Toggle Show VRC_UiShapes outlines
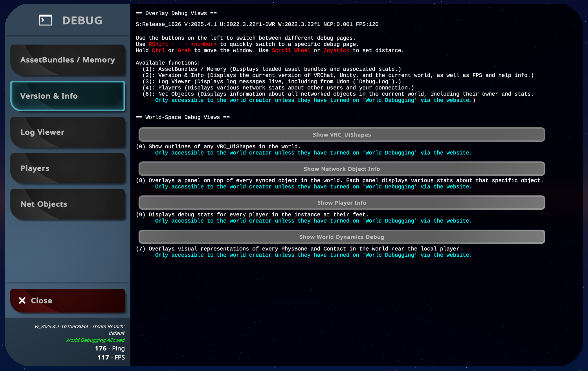Screen dimensions: 588x371 coord(342,135)
